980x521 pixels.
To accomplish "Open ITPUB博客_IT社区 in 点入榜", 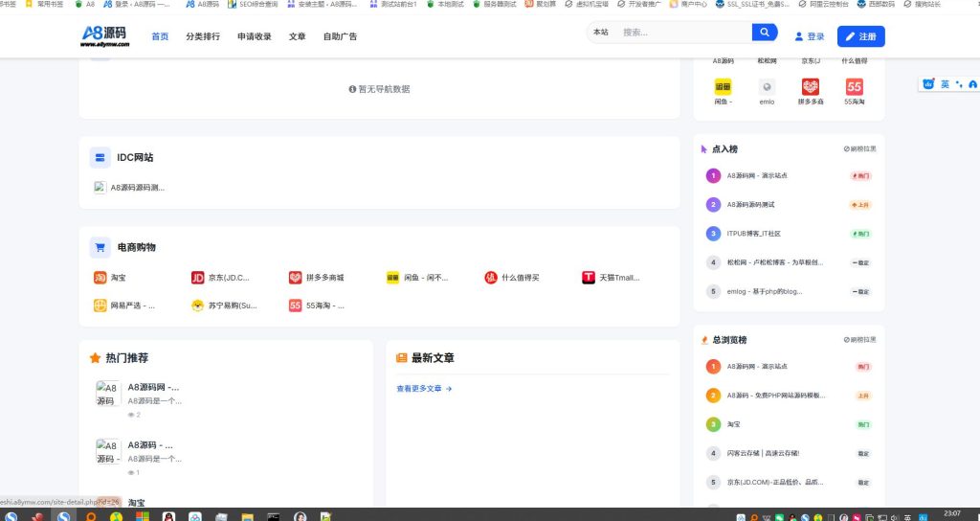I will tap(754, 234).
